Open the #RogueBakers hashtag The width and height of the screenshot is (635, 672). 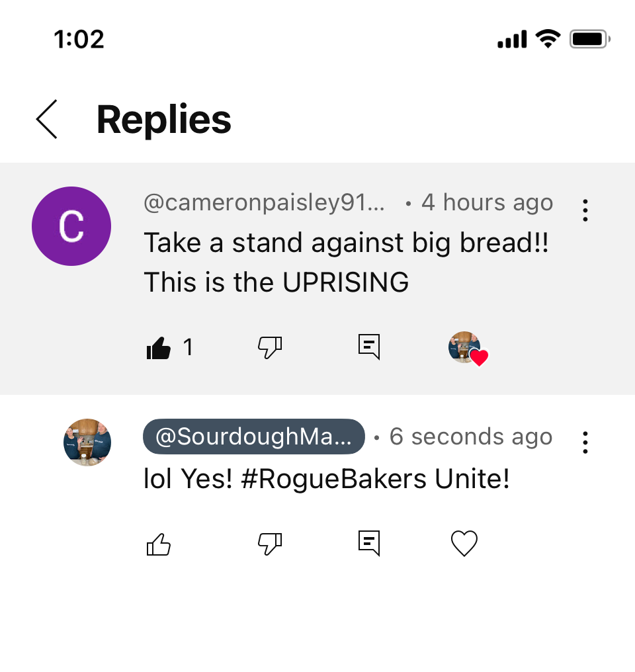coord(334,479)
